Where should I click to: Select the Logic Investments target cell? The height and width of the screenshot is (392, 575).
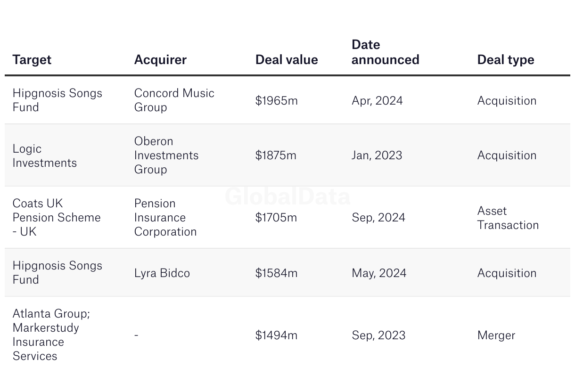44,155
